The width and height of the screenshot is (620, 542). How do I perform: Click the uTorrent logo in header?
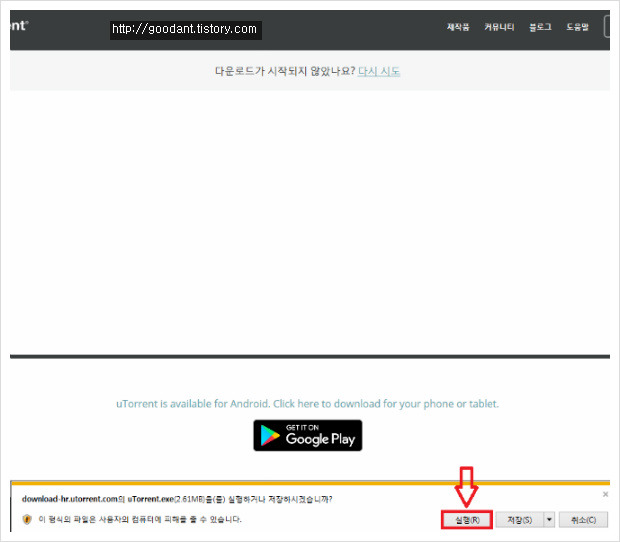coord(19,26)
